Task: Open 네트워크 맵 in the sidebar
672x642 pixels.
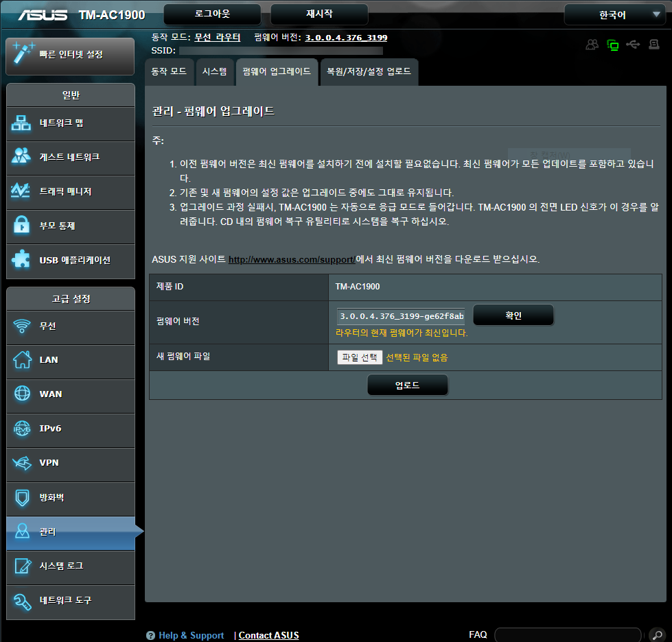Action: pos(71,123)
